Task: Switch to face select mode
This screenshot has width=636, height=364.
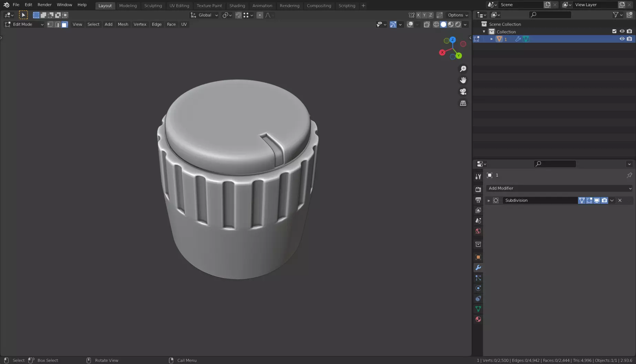Action: click(x=64, y=24)
